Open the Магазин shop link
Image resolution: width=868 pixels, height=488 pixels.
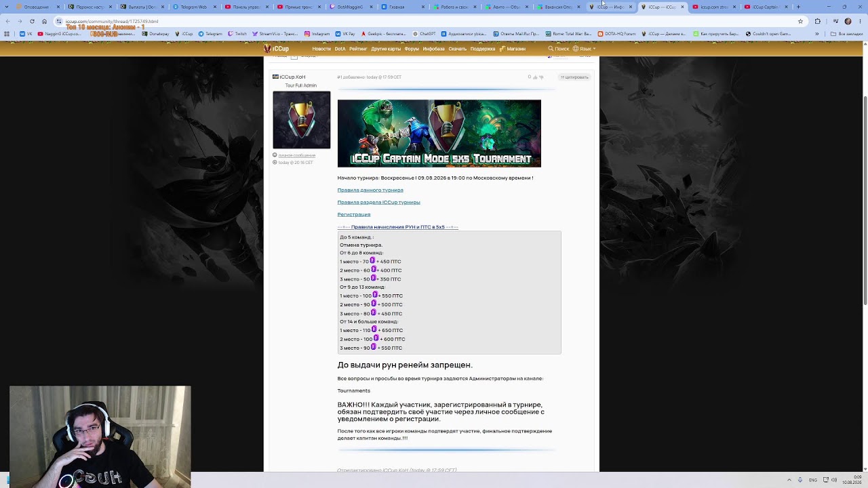pyautogui.click(x=513, y=49)
